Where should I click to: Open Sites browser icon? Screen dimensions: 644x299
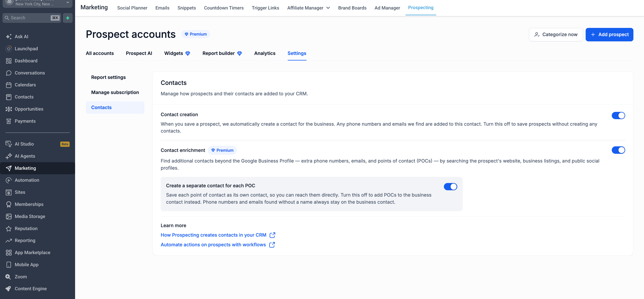coord(9,192)
